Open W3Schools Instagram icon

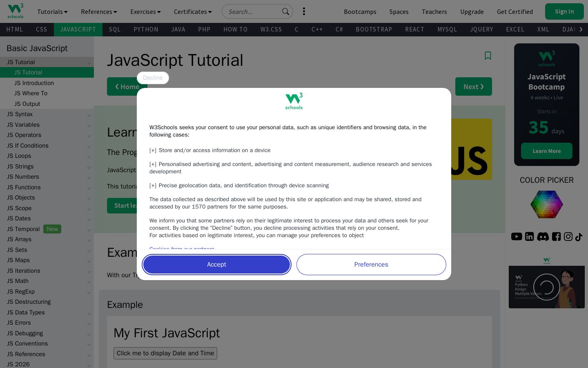568,236
